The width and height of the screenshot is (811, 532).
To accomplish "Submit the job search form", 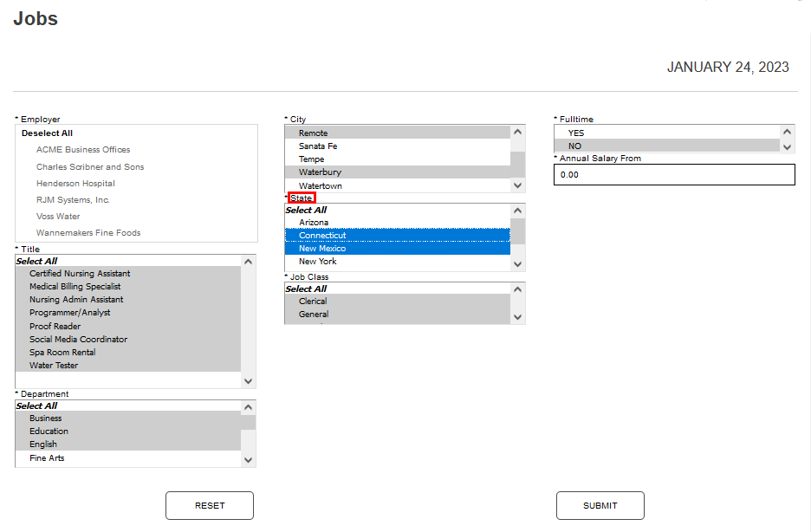I will click(600, 505).
